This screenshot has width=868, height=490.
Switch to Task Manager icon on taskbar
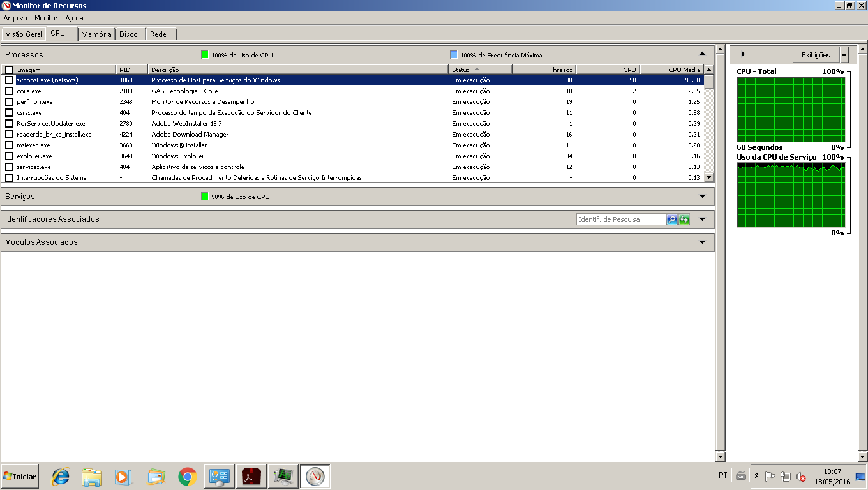283,477
